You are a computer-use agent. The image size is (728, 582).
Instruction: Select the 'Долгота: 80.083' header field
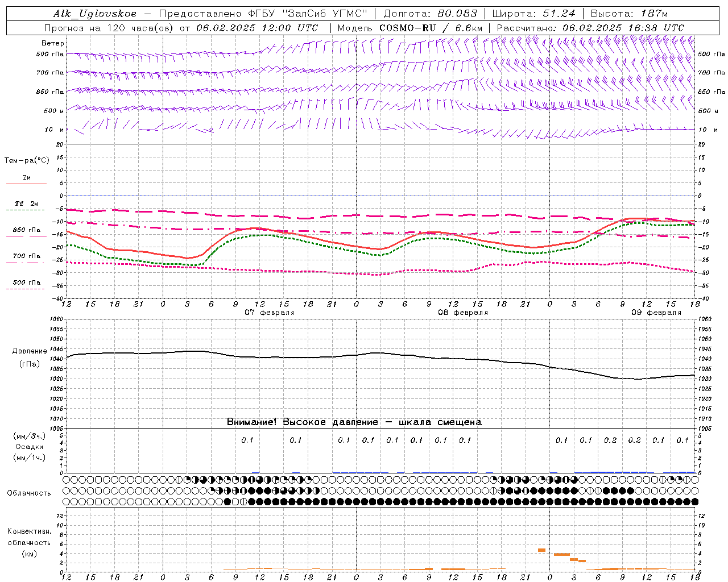(431, 14)
